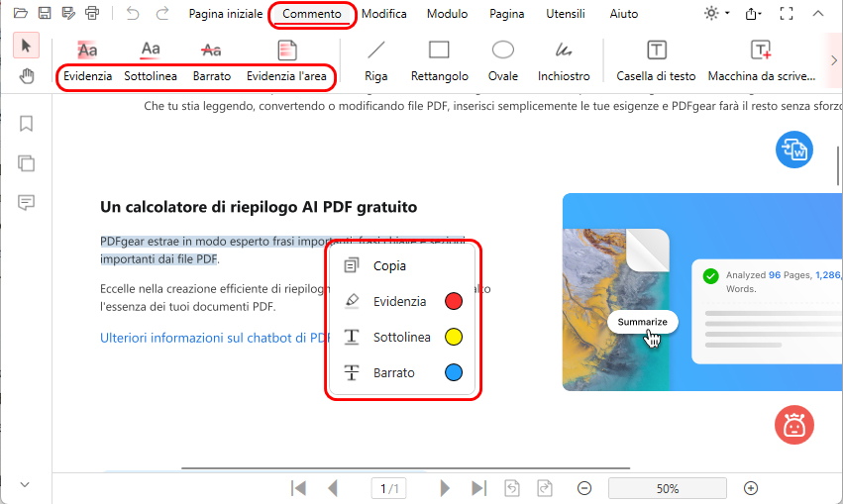843x504 pixels.
Task: Pick the red highlight color swatch
Action: (x=454, y=301)
